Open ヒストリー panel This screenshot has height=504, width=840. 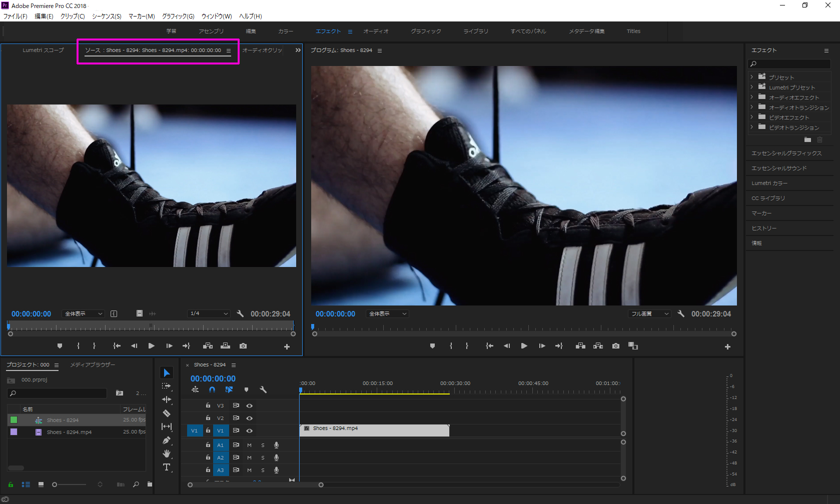(764, 228)
